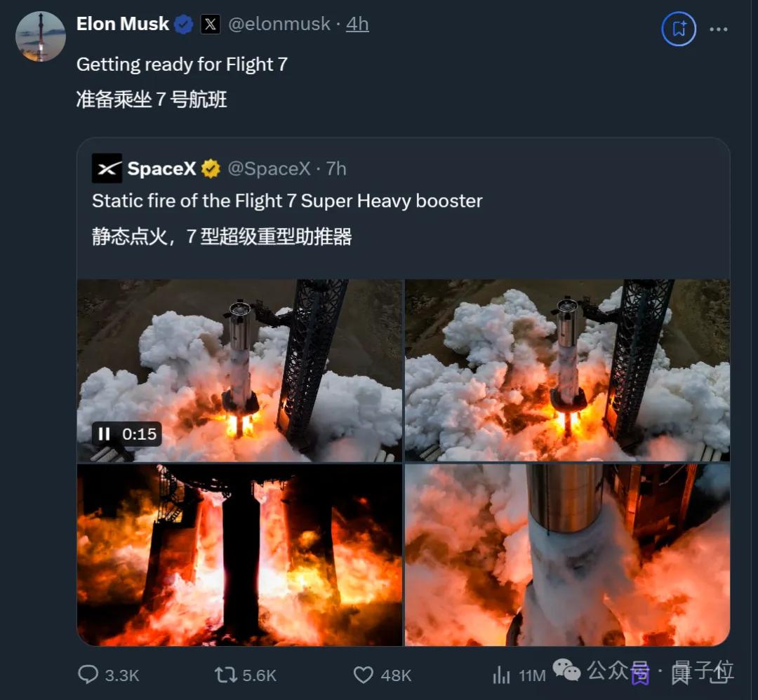This screenshot has width=758, height=700.
Task: Open the more options menu via three dots
Action: pos(719,28)
